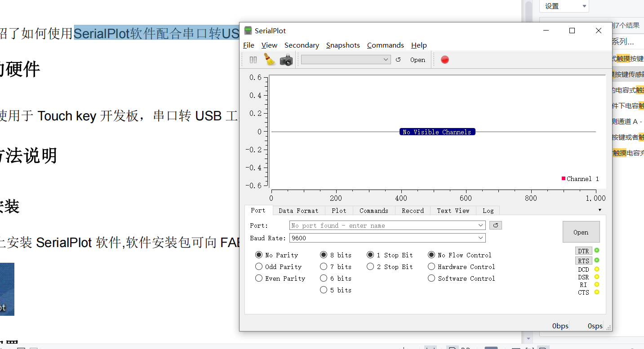Select No Parity option
This screenshot has height=349, width=644.
point(276,255)
